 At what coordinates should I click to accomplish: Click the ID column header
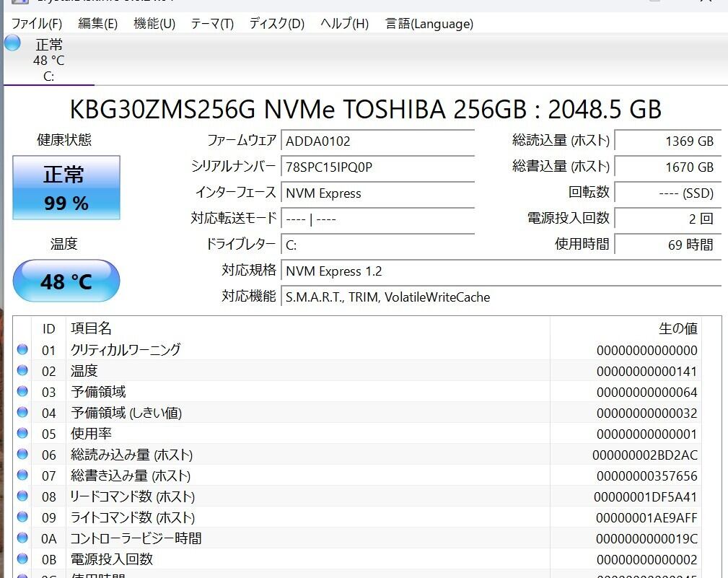pos(49,329)
